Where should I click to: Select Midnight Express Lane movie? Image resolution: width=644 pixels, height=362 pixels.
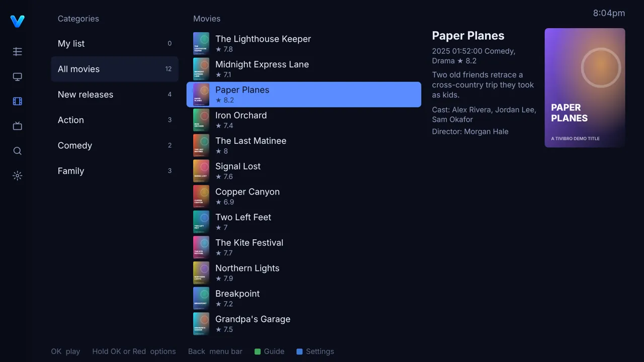coord(304,69)
